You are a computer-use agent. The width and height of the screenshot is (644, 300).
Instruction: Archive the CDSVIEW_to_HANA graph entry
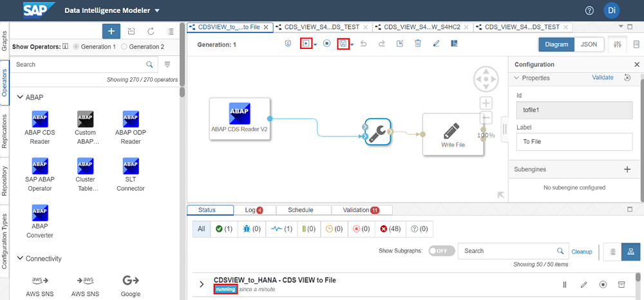pos(621,285)
